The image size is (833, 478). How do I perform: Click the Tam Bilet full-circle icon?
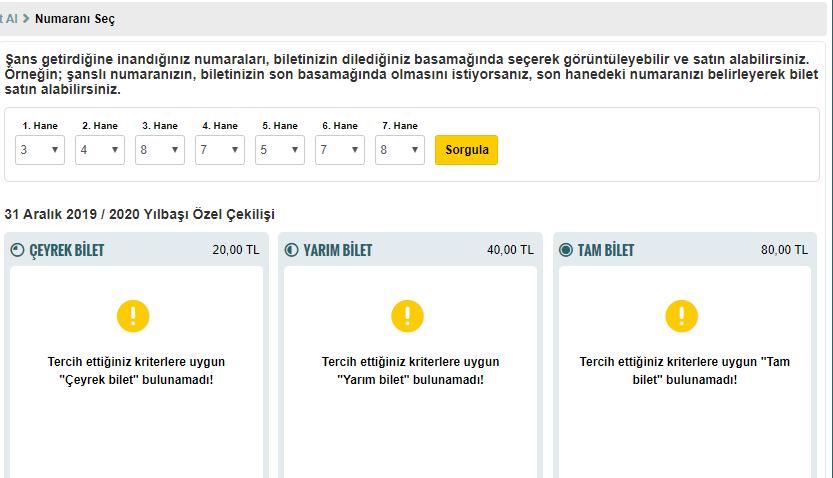[x=566, y=250]
